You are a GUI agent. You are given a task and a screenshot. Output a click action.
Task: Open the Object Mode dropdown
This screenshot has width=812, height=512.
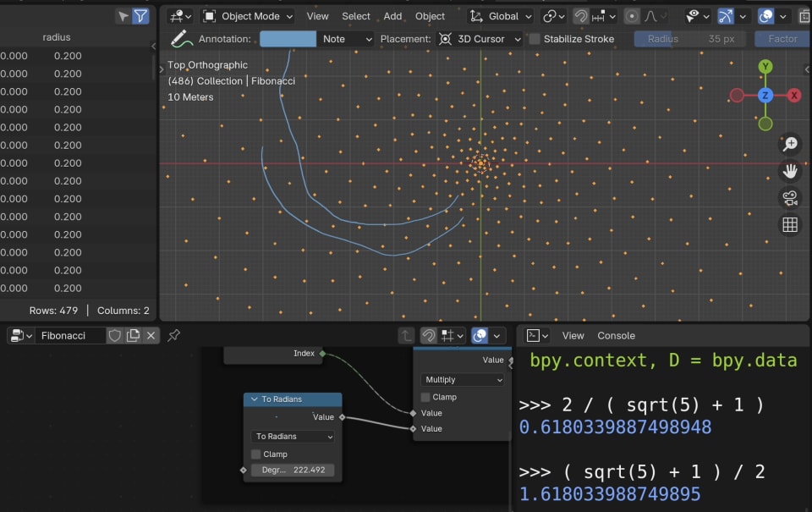coord(246,16)
